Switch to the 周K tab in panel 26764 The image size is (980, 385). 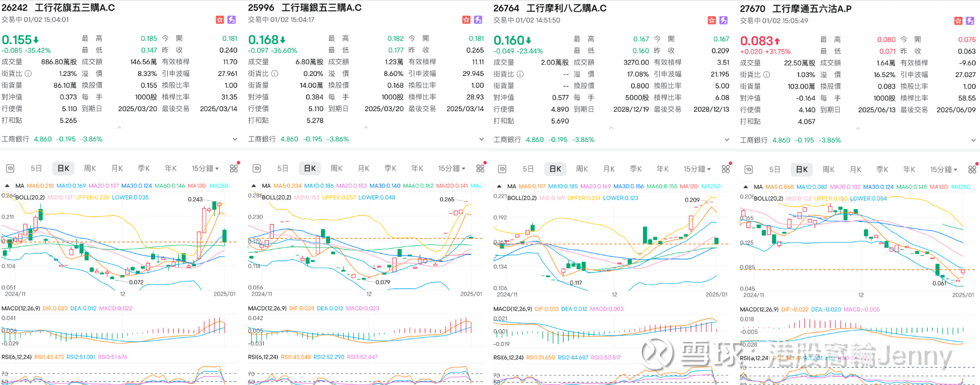coord(582,169)
